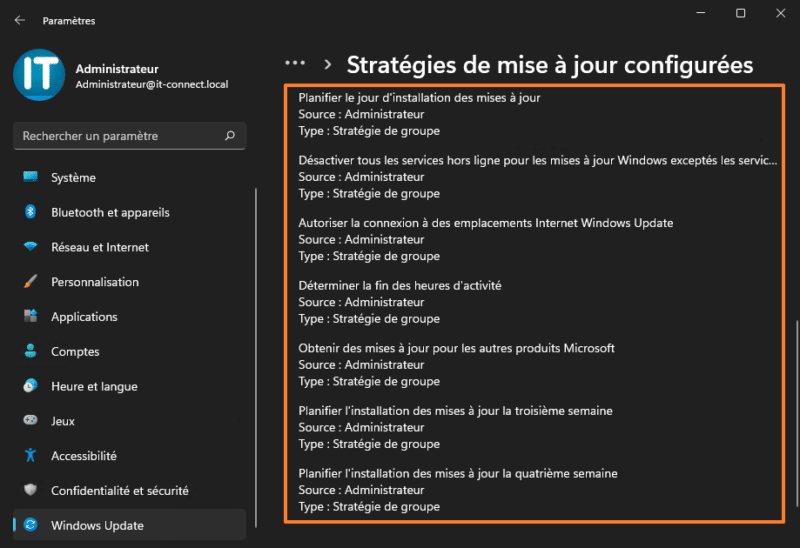Image resolution: width=800 pixels, height=548 pixels.
Task: Select the Confidentialité et sécurité shield icon
Action: (31, 490)
